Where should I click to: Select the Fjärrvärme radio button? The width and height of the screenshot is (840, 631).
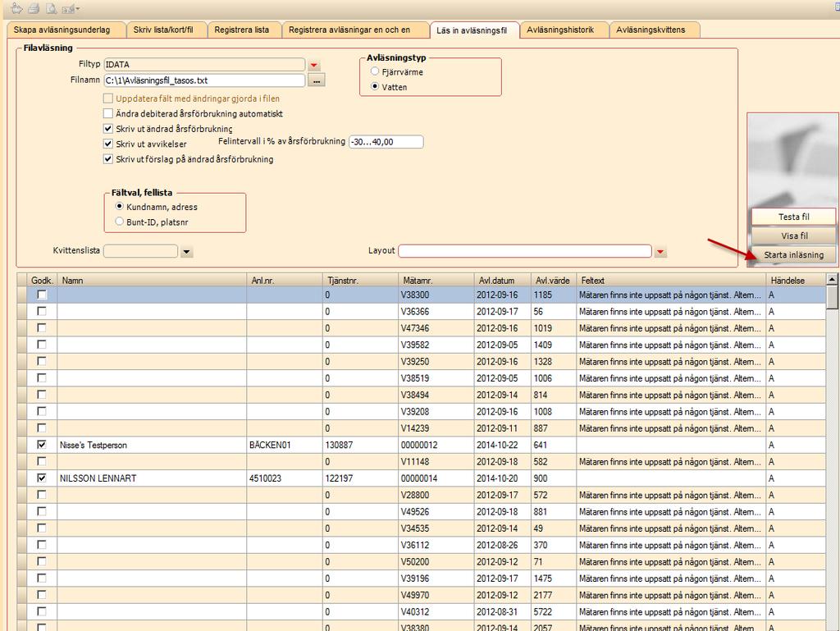click(x=375, y=71)
